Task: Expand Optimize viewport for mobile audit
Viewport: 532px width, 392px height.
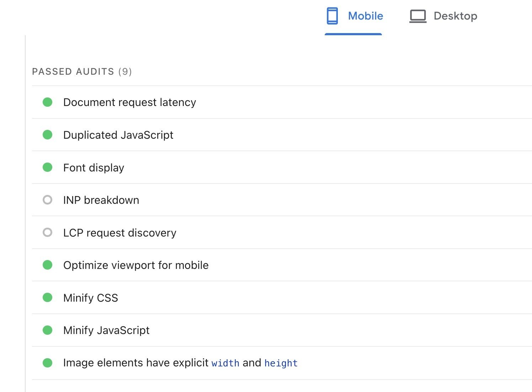Action: point(282,265)
